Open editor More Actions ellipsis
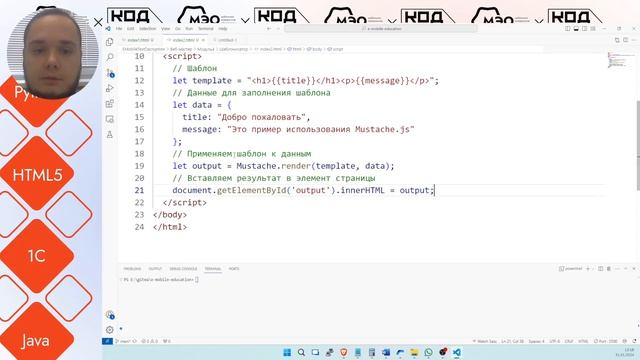This screenshot has width=640, height=360. [633, 40]
